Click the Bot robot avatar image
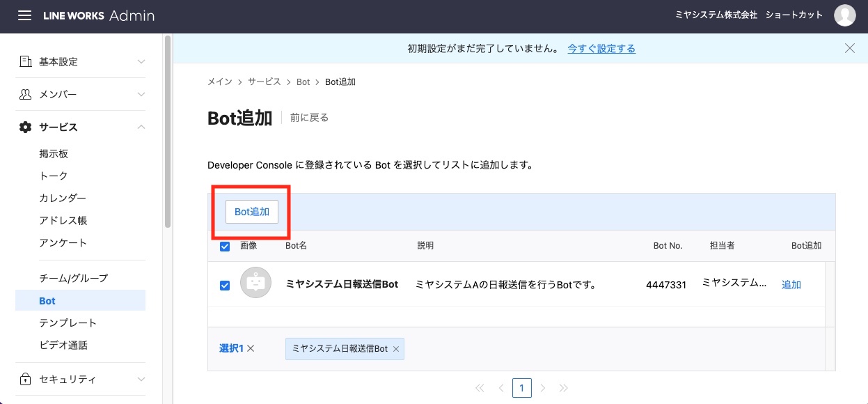 pos(255,283)
